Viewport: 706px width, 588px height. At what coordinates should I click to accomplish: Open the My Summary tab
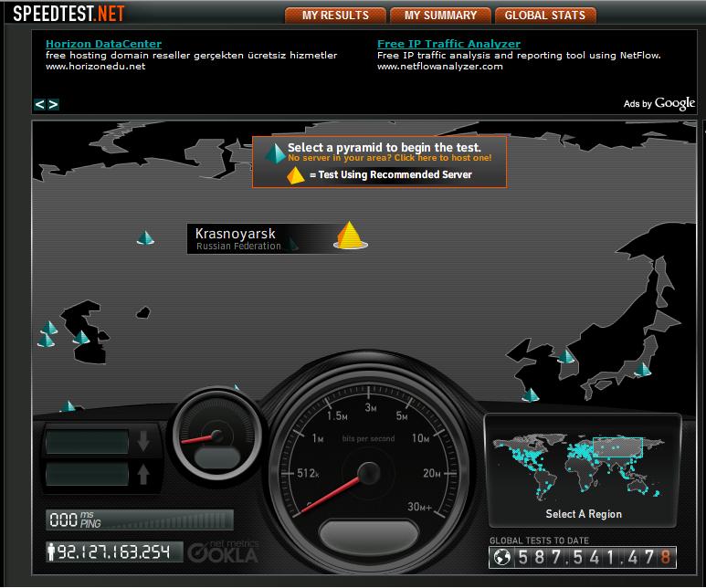click(x=440, y=16)
